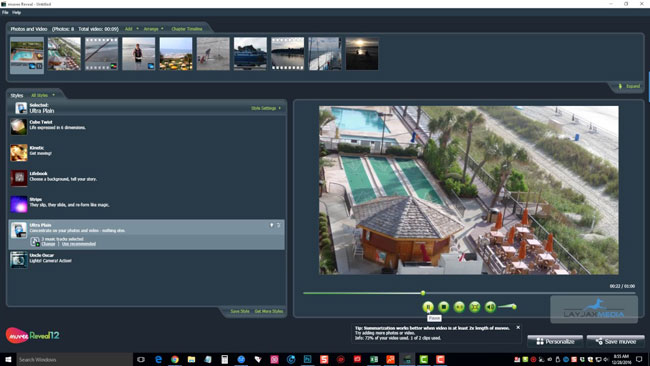Click the Ultra Plain style icon in the list
Screen dimensions: 650x366
[19, 230]
